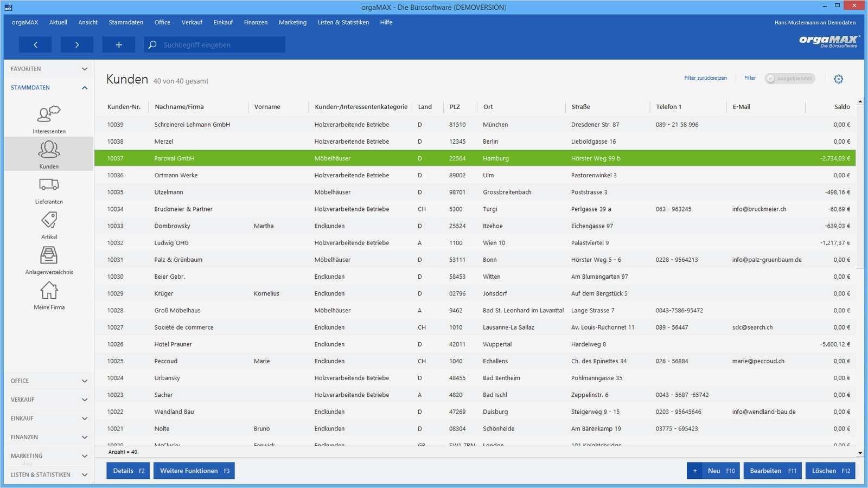868x488 pixels.
Task: Expand the OFFICE sidebar section
Action: 48,381
